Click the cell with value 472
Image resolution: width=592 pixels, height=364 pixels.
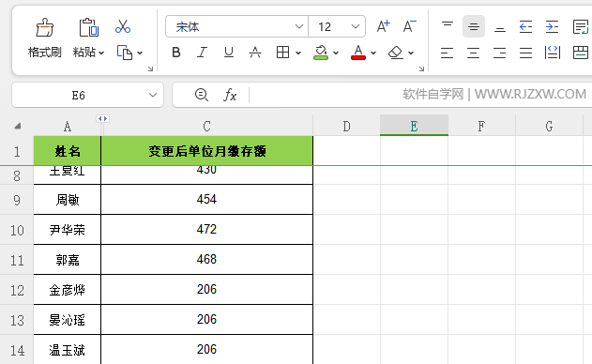[x=207, y=229]
